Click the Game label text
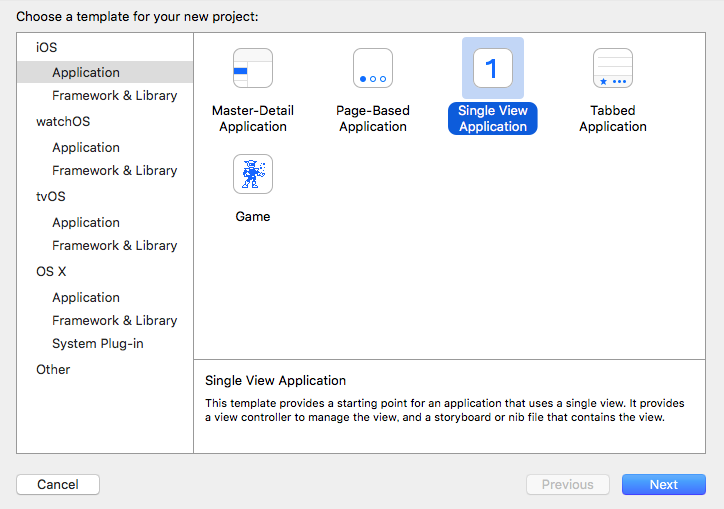Screen dimensions: 724x509 click(253, 216)
